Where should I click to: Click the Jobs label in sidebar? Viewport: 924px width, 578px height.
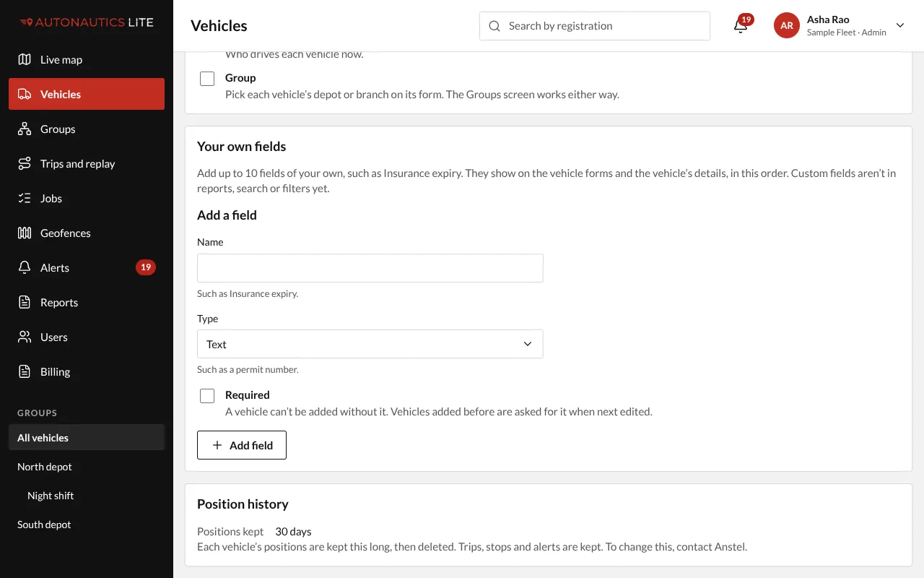click(51, 198)
